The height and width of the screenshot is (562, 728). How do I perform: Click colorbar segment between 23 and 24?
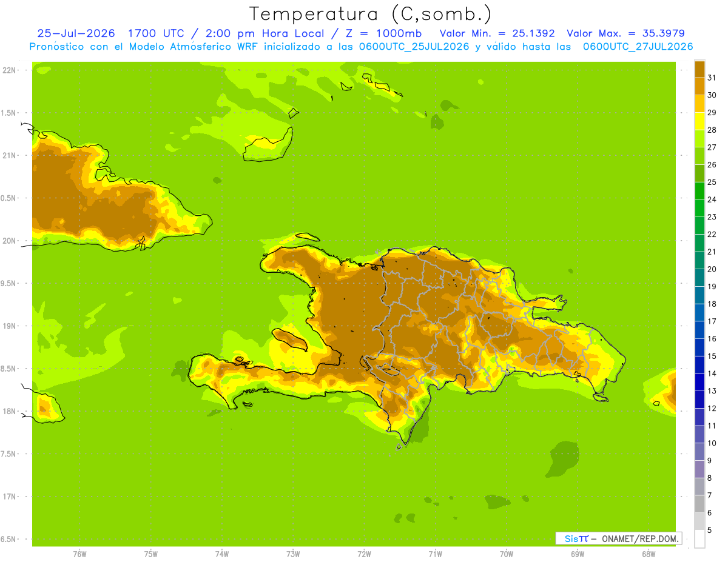tap(699, 208)
